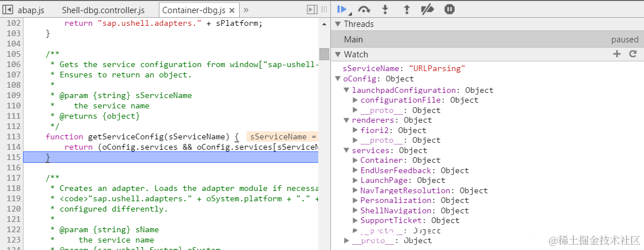This screenshot has width=644, height=250.
Task: Expand NavTargetResolution object
Action: 356,190
